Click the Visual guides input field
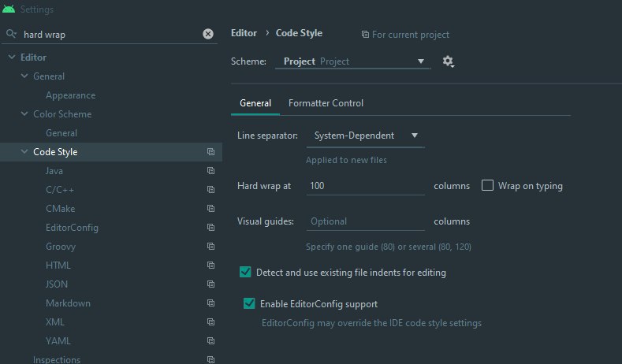Viewport: 622px width, 364px height. (365, 221)
